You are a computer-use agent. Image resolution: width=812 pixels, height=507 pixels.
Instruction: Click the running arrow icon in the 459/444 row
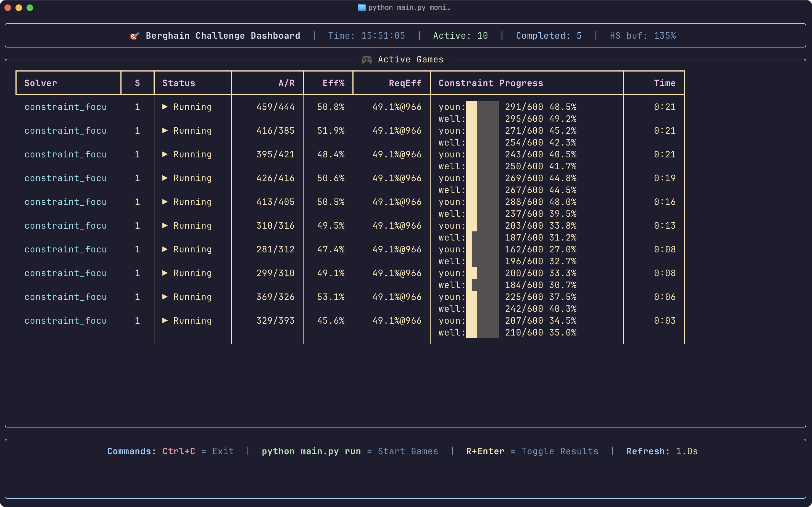165,107
